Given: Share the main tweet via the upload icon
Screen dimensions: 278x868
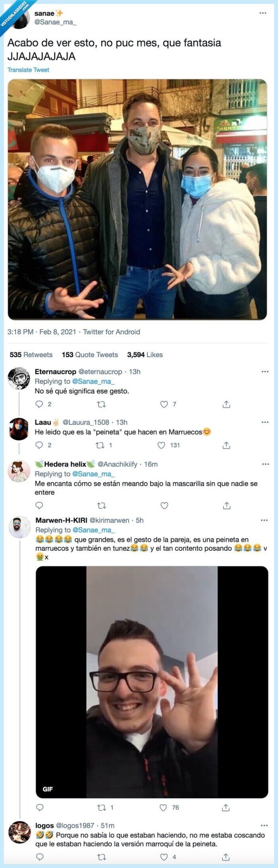Looking at the screenshot, I should pyautogui.click(x=226, y=403).
